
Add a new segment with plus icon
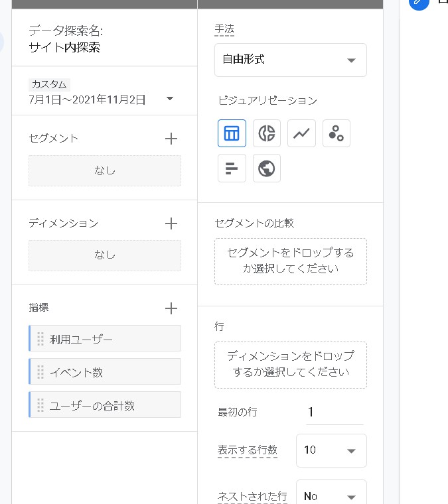tap(171, 139)
